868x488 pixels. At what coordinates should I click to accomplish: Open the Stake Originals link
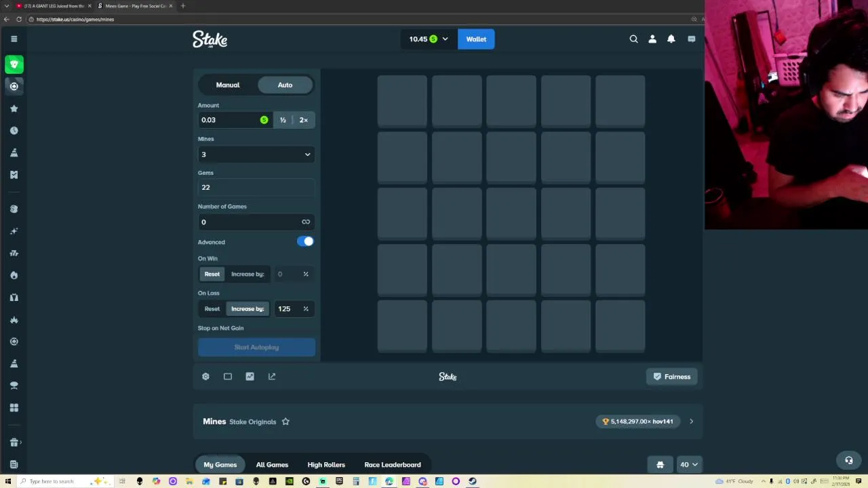coord(252,422)
